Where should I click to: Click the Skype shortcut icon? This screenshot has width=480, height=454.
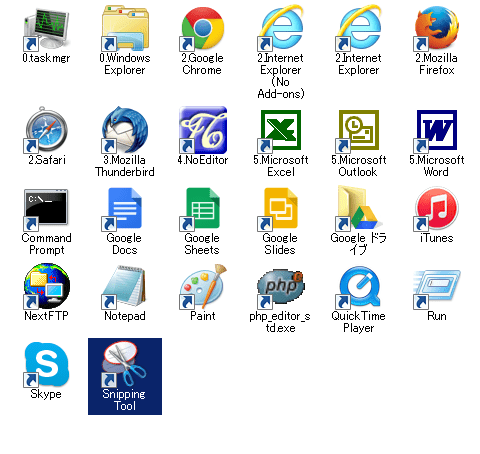click(46, 364)
